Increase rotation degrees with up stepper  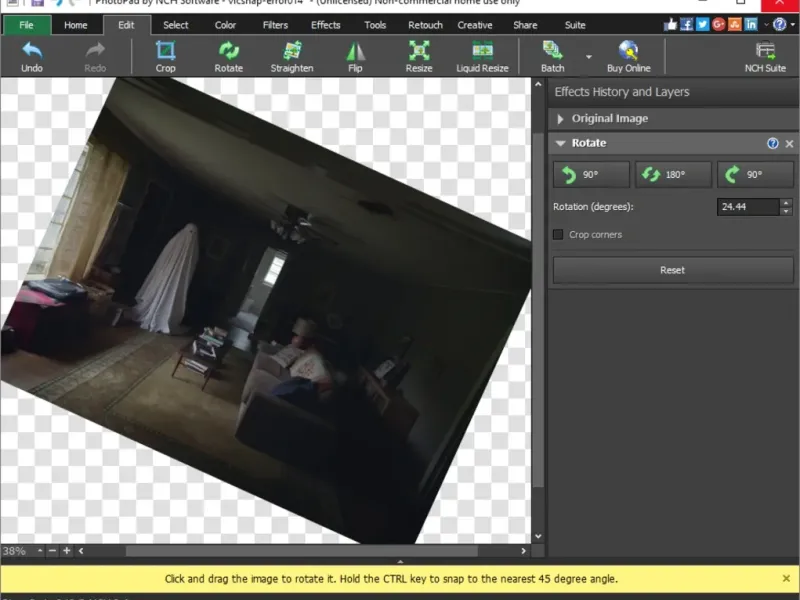(786, 203)
